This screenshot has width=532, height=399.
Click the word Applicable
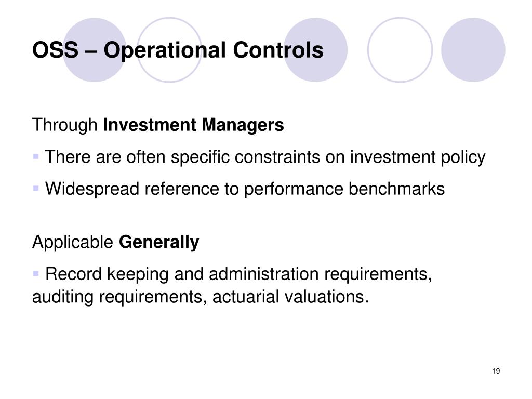click(73, 242)
